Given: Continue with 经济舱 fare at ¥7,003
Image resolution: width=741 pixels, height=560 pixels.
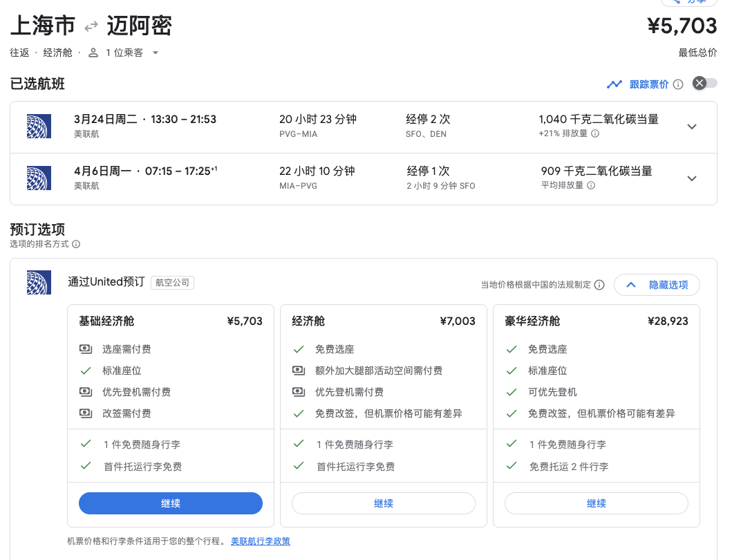Looking at the screenshot, I should [384, 503].
